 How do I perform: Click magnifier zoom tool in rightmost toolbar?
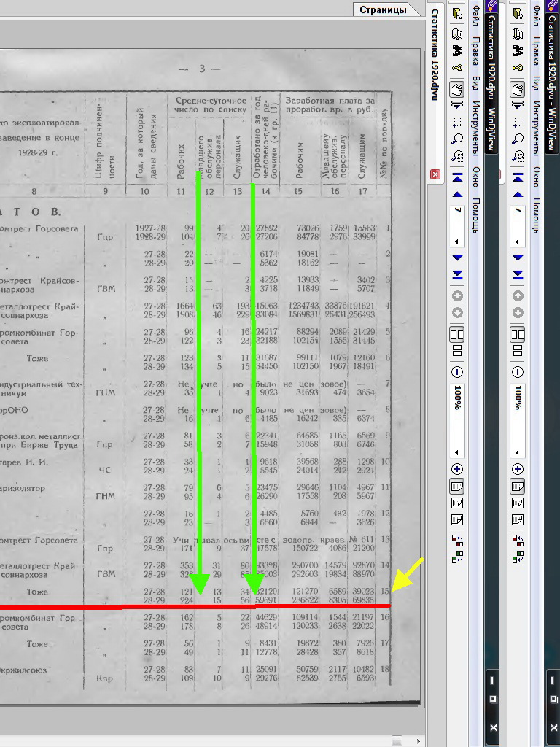click(517, 139)
